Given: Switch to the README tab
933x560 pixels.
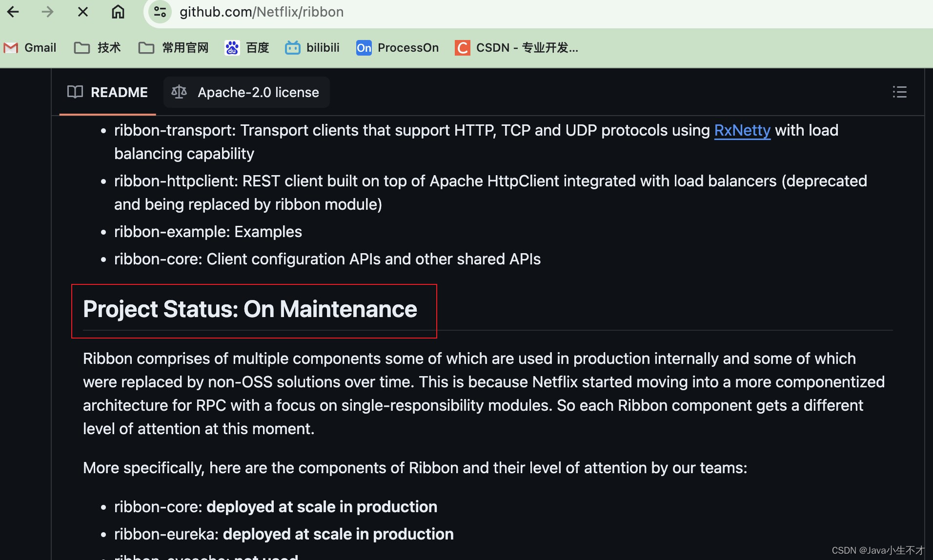Looking at the screenshot, I should tap(108, 92).
